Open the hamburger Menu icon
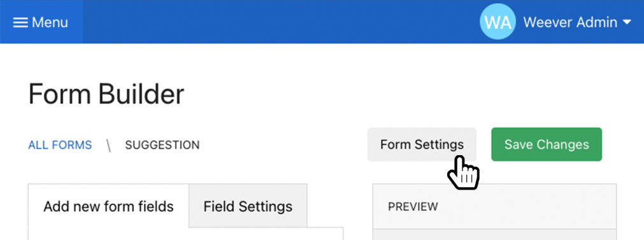This screenshot has width=644, height=240. tap(20, 22)
